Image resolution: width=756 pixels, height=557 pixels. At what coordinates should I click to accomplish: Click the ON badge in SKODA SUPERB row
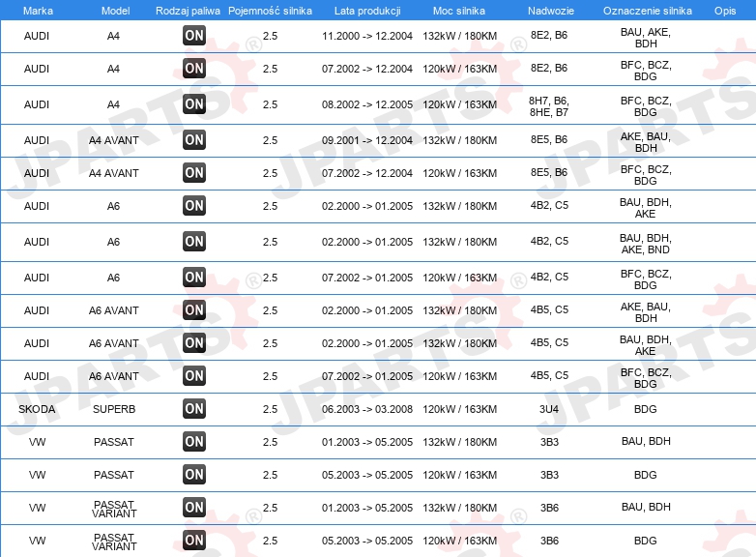pos(194,408)
